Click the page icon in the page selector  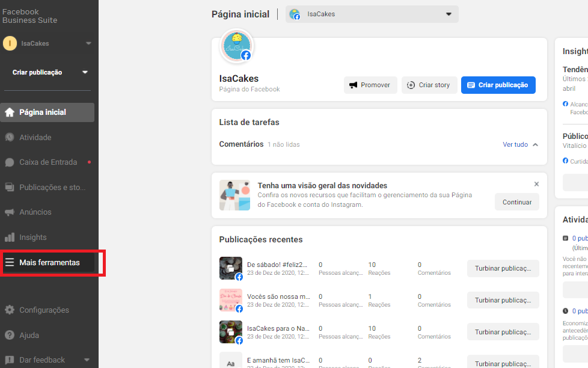tap(295, 14)
